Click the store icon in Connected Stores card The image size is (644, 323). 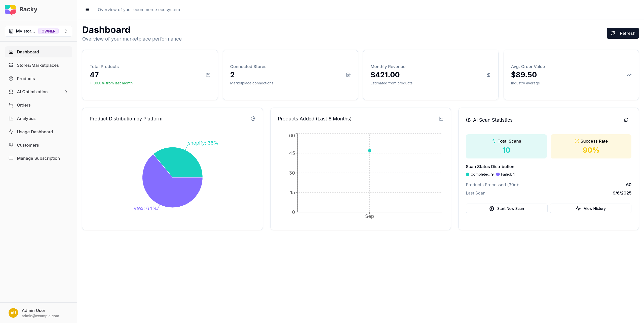(348, 75)
